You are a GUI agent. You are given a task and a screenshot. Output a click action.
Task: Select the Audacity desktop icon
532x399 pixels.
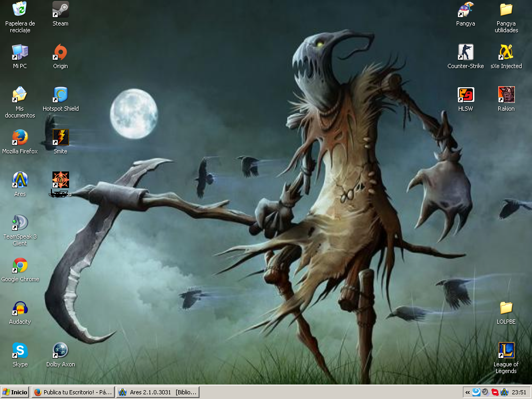point(20,308)
